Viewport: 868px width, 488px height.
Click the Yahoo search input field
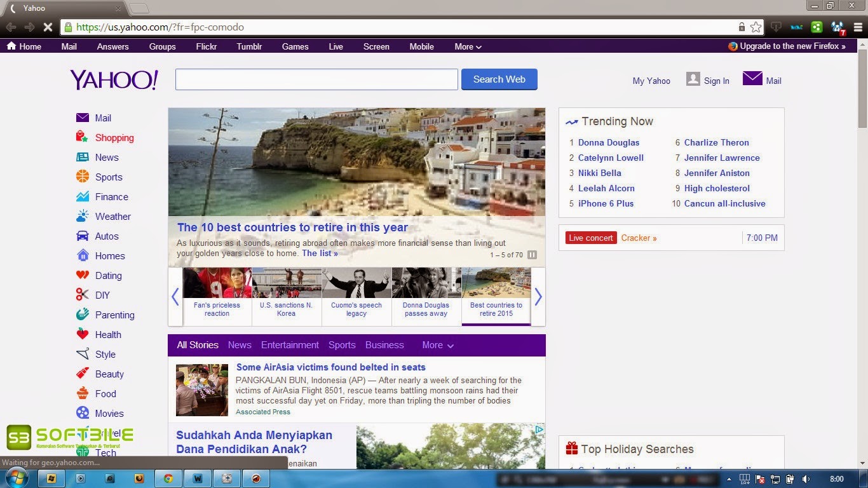pos(316,79)
